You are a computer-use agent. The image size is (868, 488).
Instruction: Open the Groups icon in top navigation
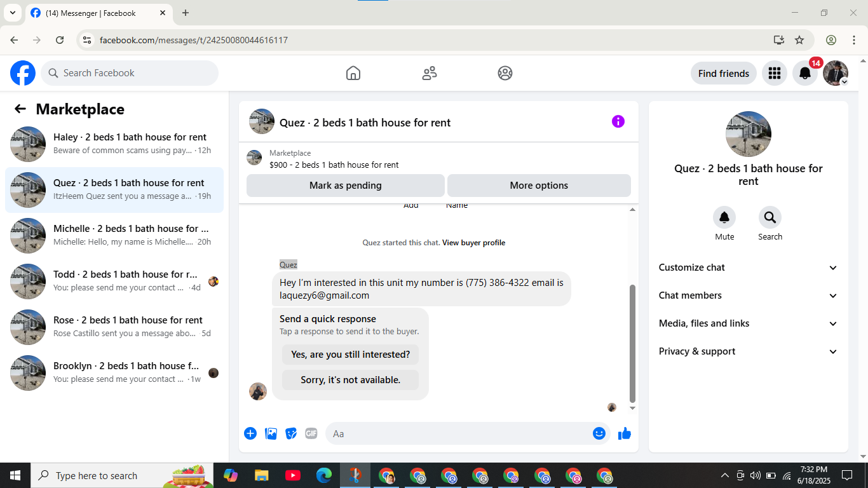(505, 73)
